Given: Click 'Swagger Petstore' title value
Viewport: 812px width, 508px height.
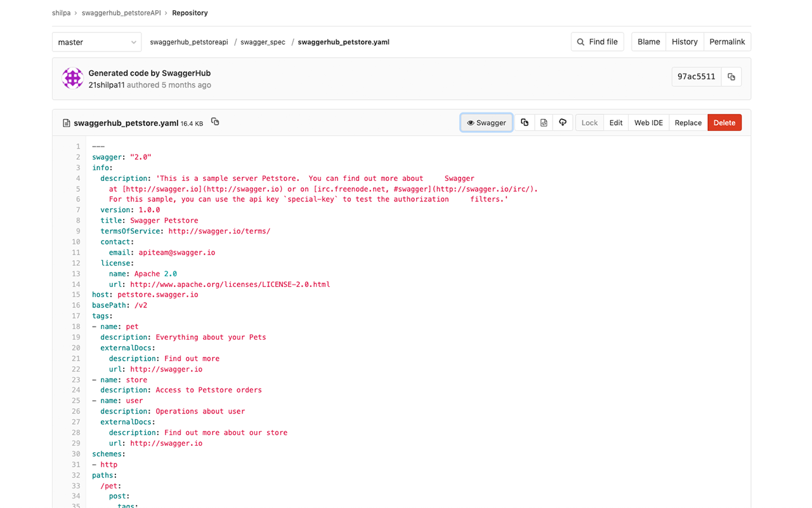Looking at the screenshot, I should pyautogui.click(x=164, y=221).
